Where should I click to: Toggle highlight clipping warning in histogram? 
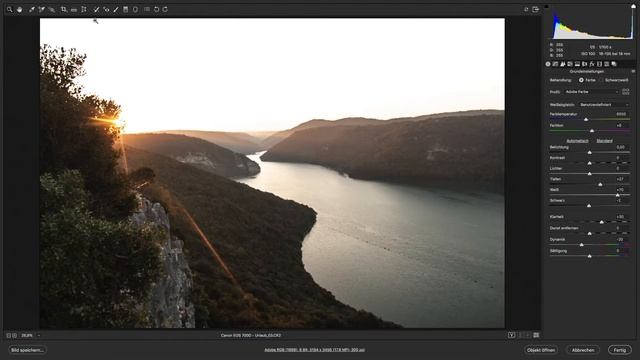[x=633, y=7]
